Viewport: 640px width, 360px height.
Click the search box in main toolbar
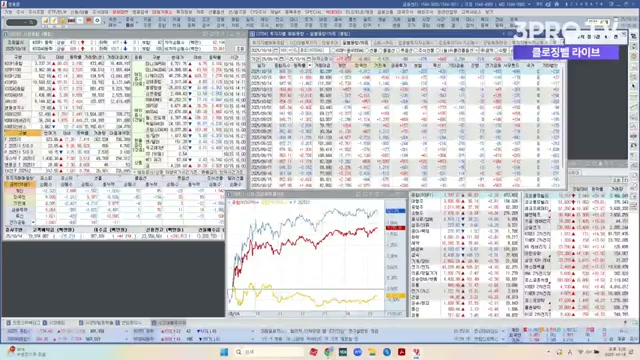[21, 22]
